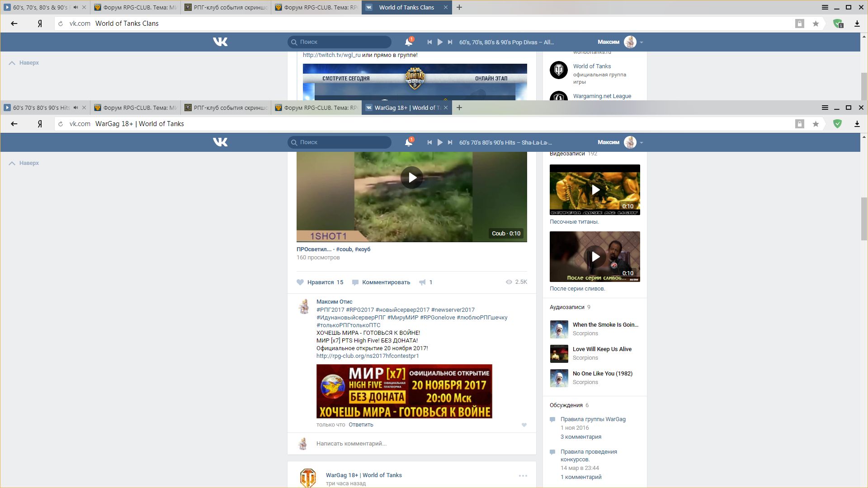Open rpg-club.org contest link in comment
The height and width of the screenshot is (488, 868).
pyautogui.click(x=368, y=356)
